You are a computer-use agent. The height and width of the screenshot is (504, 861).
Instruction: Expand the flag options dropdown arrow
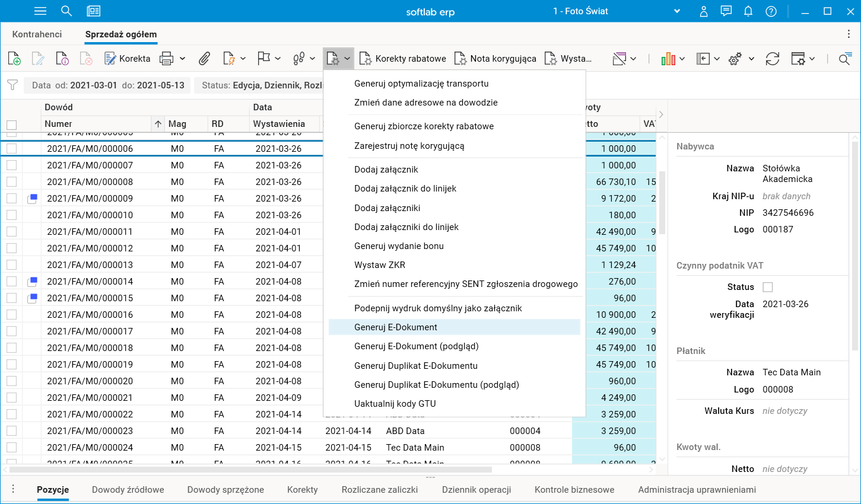pos(278,59)
